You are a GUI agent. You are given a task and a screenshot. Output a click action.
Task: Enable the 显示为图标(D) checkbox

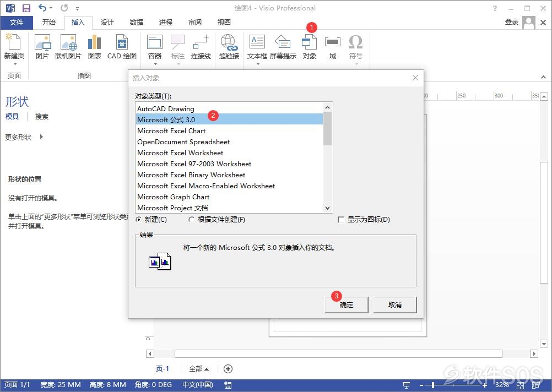click(x=341, y=220)
